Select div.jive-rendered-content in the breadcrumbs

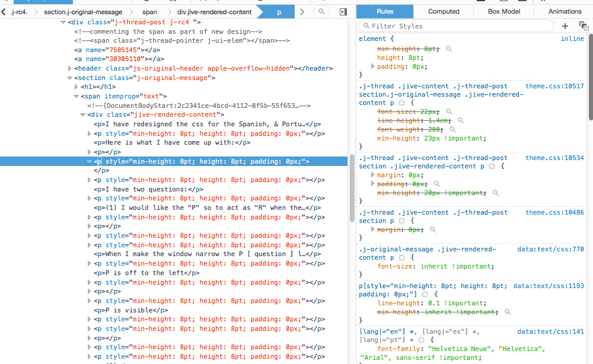(x=214, y=12)
